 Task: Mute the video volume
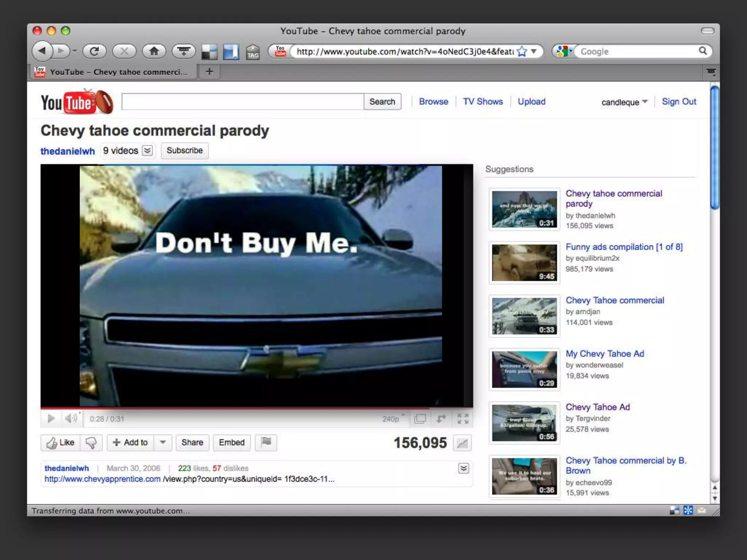pyautogui.click(x=71, y=419)
